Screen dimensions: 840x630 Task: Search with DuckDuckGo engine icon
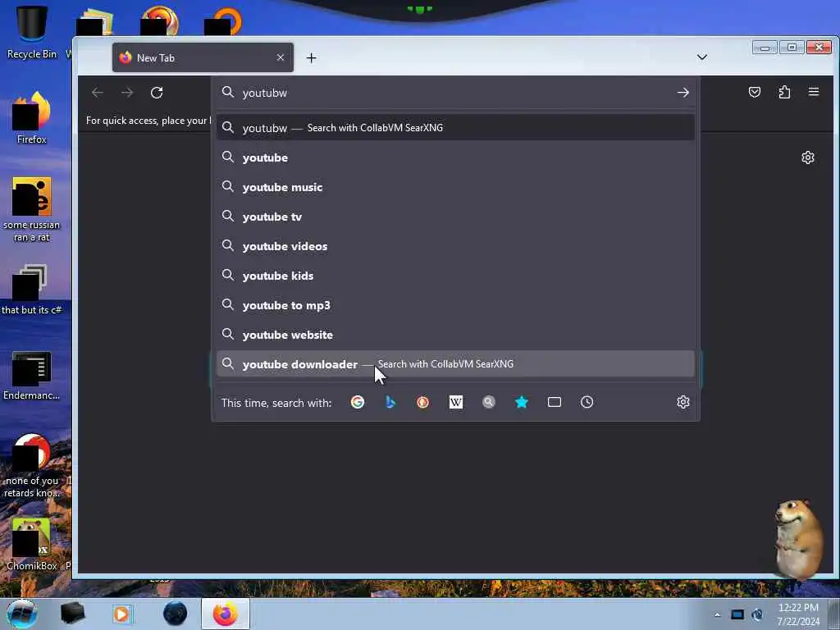pos(422,402)
